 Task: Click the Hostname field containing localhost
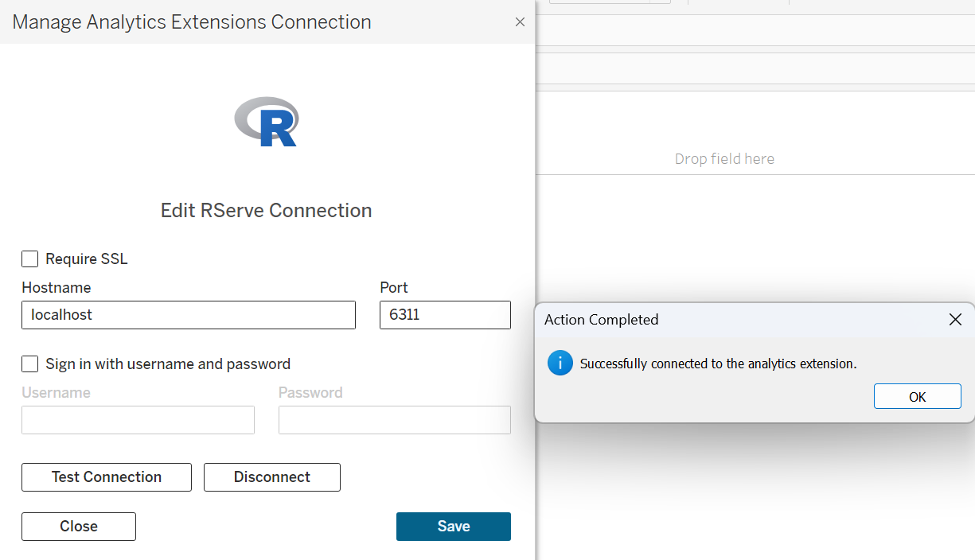click(188, 315)
